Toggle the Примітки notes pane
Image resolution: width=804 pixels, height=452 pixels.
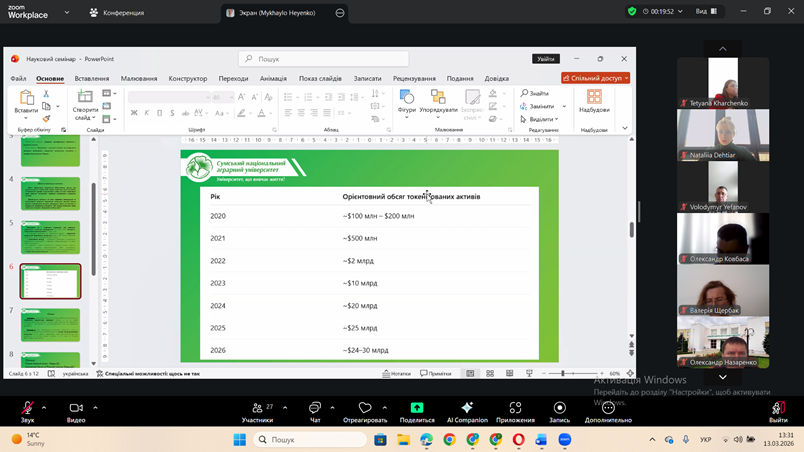436,373
